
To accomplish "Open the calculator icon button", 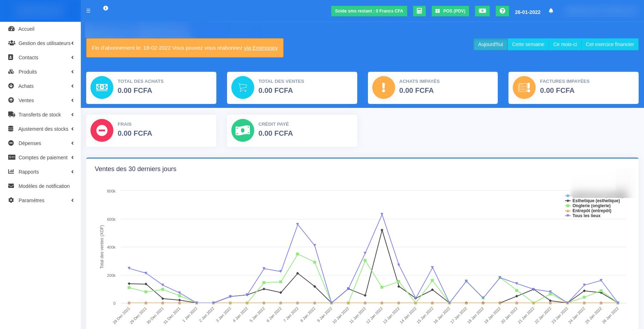I will tap(419, 11).
